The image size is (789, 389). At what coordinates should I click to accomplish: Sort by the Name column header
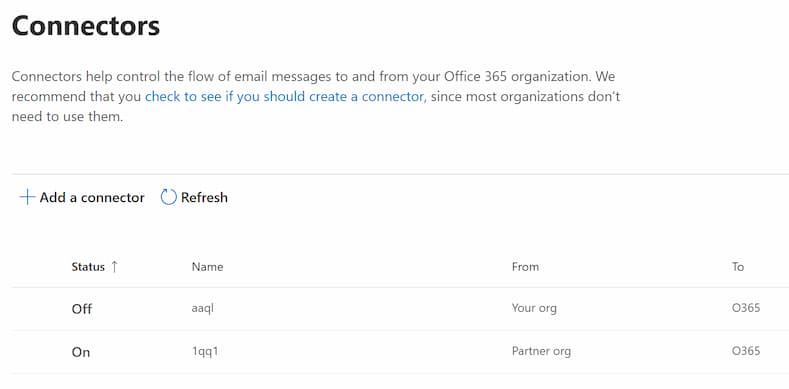[207, 267]
